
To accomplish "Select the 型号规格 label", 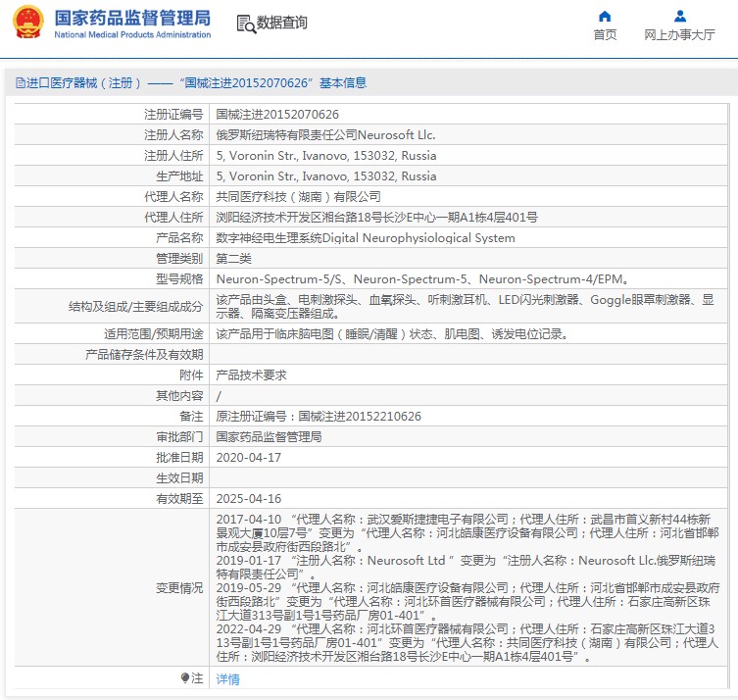I will pos(179,279).
